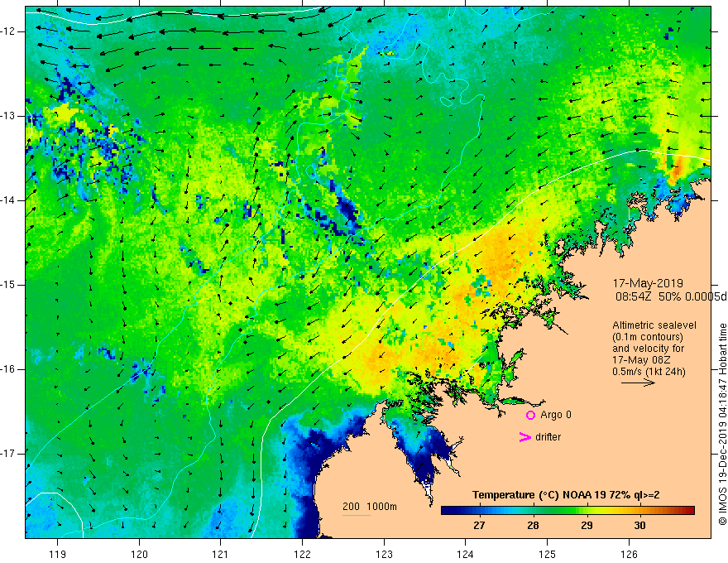Click the '(0.1m contours)' text
The height and width of the screenshot is (563, 728).
click(x=648, y=337)
